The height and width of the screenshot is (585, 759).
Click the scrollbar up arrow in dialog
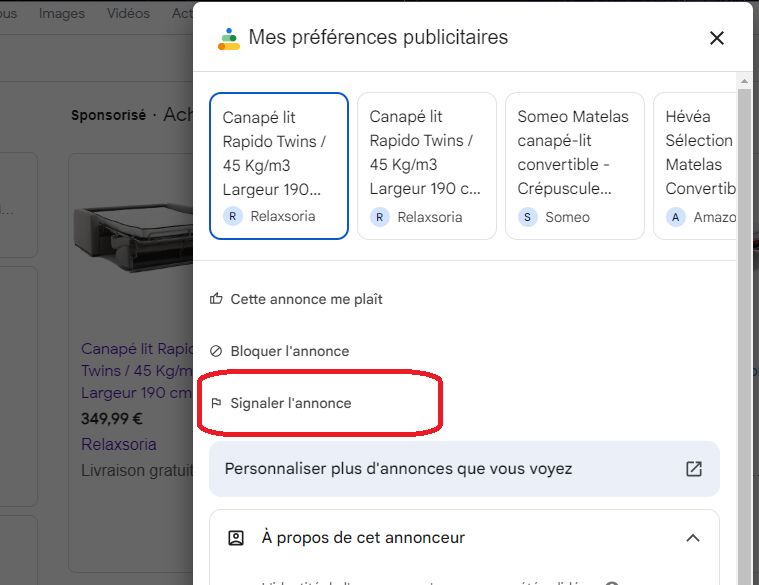744,81
